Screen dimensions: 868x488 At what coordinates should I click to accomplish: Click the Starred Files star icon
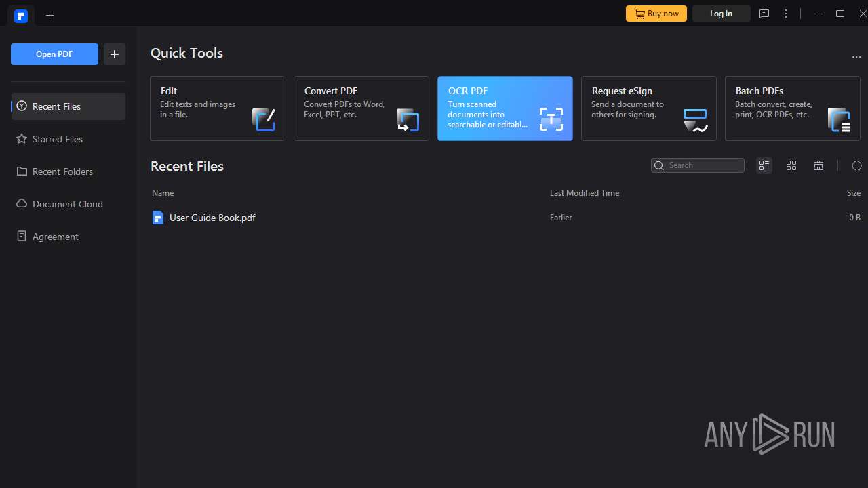click(x=22, y=139)
